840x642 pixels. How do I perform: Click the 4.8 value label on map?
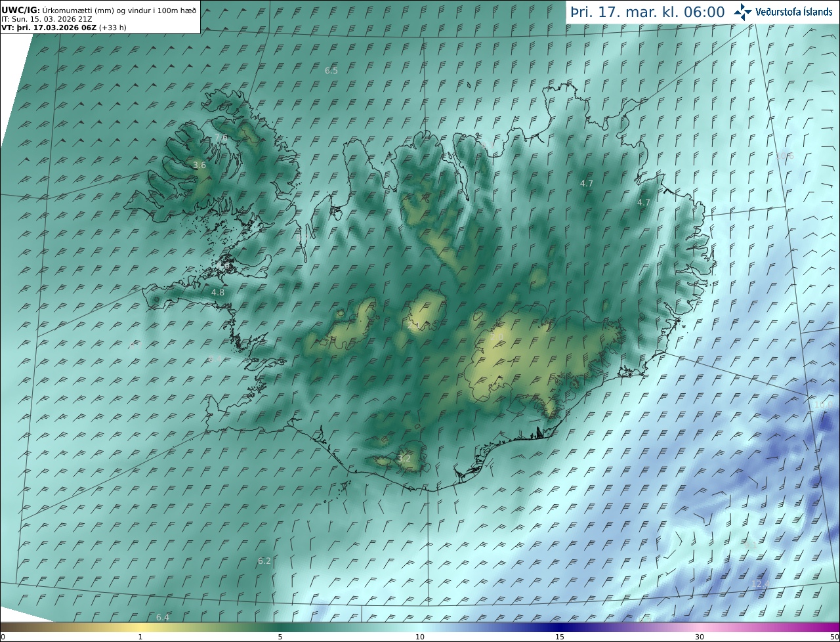pos(218,292)
